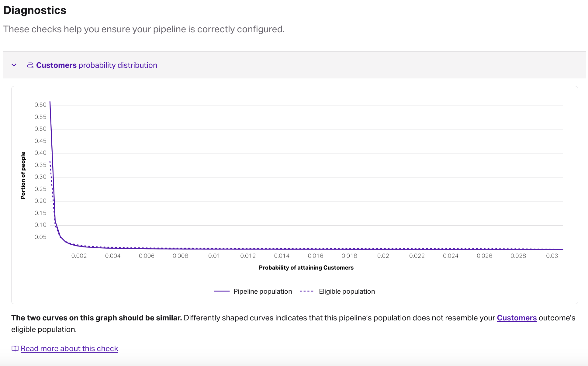
Task: Click the pipeline journey icon beside Customers
Action: click(30, 65)
